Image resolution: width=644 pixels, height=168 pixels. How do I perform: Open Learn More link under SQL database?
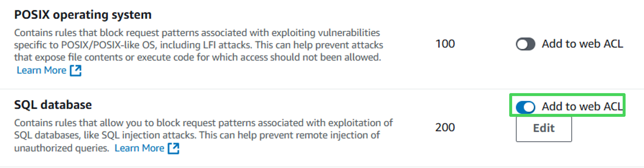coord(139,148)
